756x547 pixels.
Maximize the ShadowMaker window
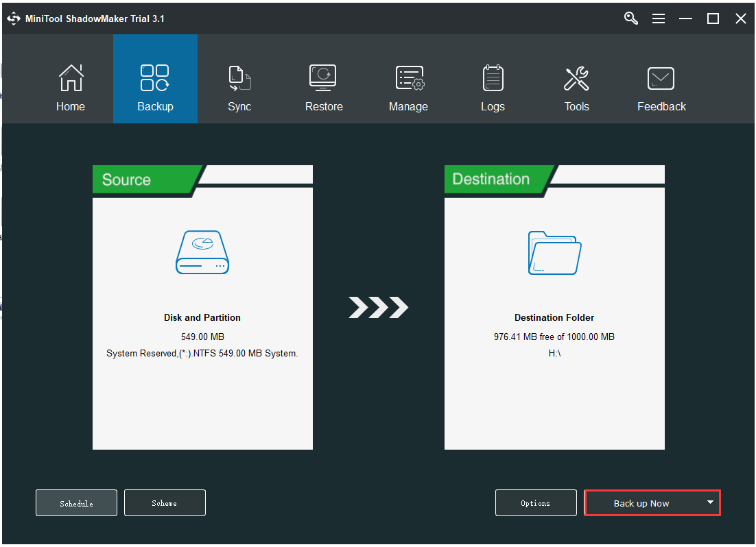pos(713,19)
